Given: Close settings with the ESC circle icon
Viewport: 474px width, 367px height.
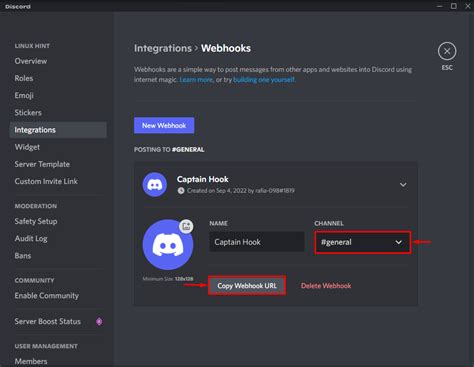Looking at the screenshot, I should click(x=447, y=51).
